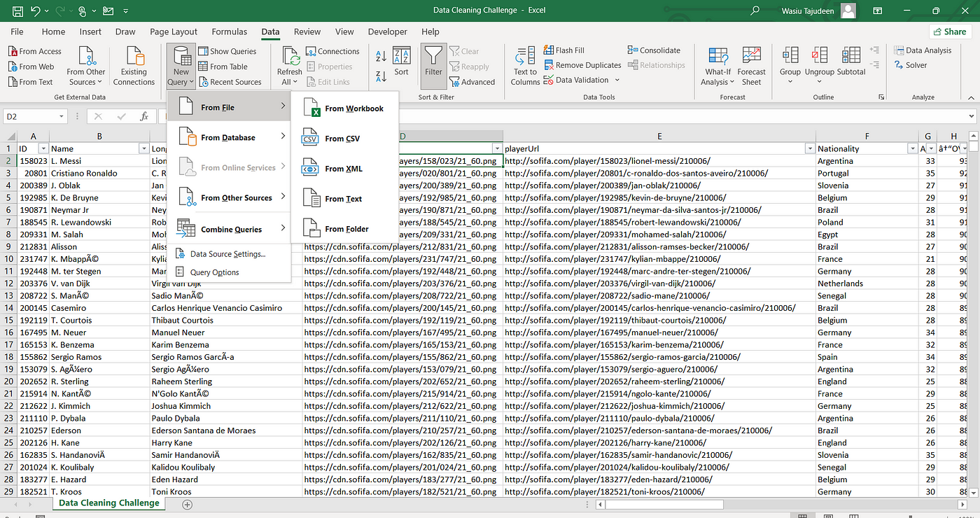Open the Solver add-in

tap(911, 65)
